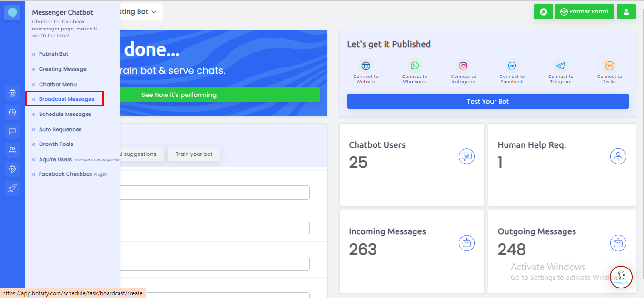Open the chat message sidebar icon
The width and height of the screenshot is (644, 298).
coord(12,131)
